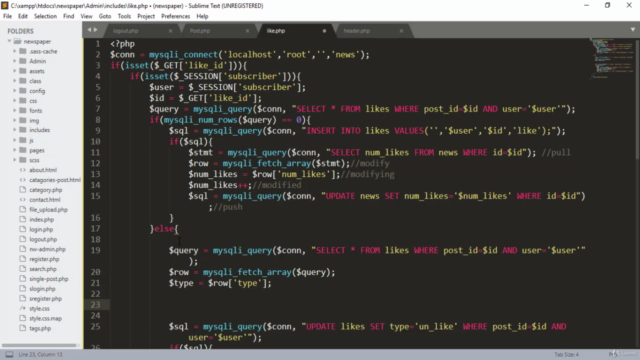Viewport: 640px width, 360px height.
Task: Open register.php in the sidebar
Action: click(x=44, y=259)
